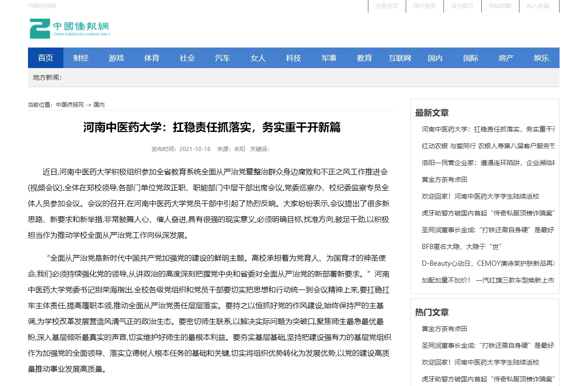
Task: Open latest article 河南中医药大学：扛稳责任抓落实
Action: click(x=488, y=129)
